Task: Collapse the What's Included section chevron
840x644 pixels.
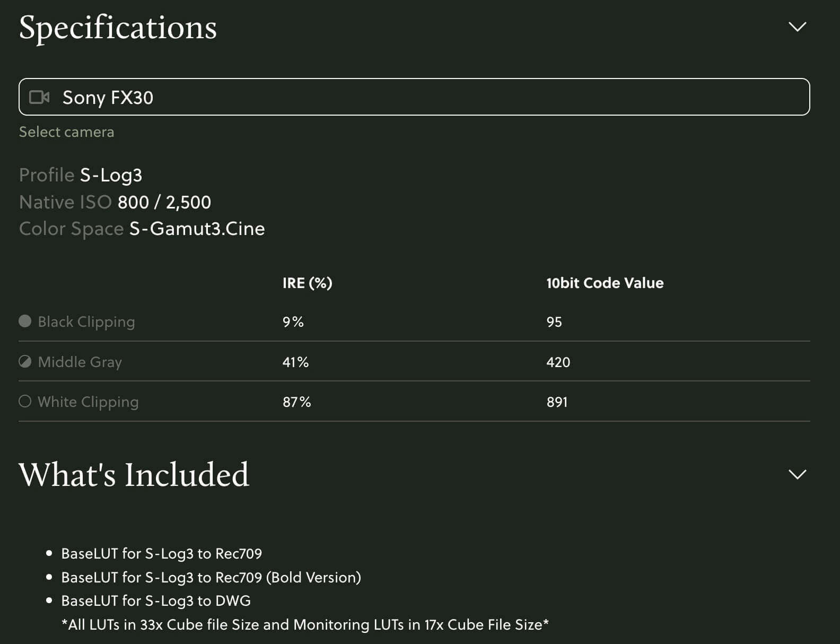Action: [797, 474]
